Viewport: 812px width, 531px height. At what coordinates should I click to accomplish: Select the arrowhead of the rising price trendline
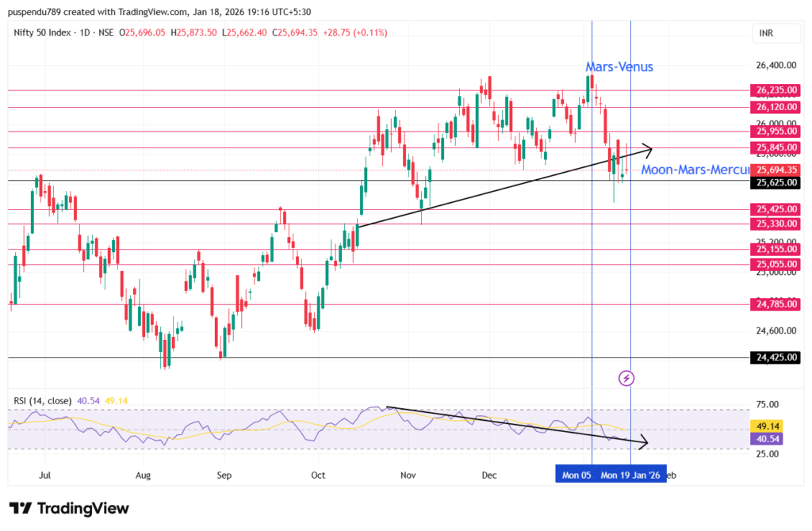point(649,147)
